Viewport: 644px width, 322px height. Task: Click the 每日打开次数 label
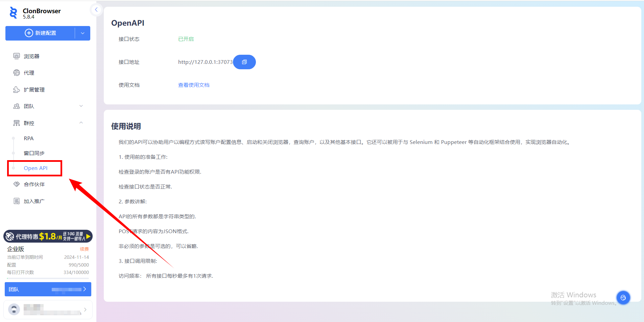pyautogui.click(x=21, y=272)
